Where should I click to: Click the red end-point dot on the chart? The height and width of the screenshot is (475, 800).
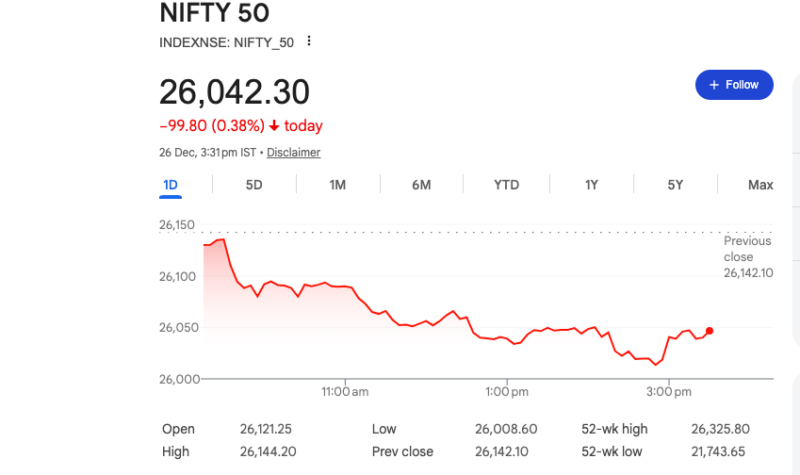tap(709, 331)
